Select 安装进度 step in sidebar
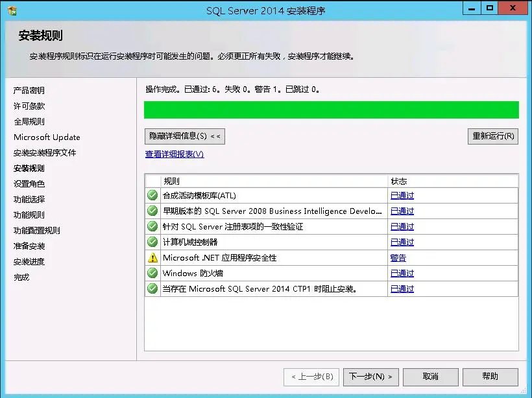Screen dimensions: 532x398 (x=29, y=262)
